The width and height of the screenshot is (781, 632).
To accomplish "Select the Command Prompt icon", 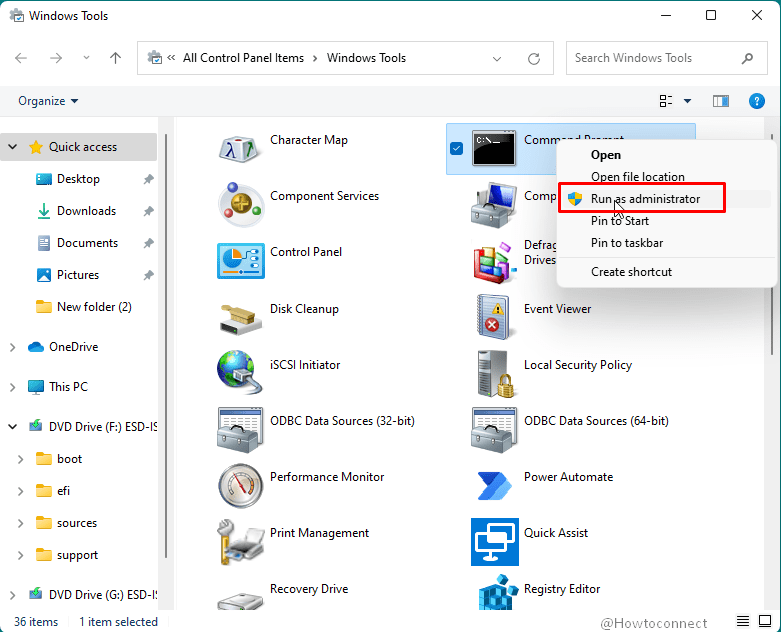I will [494, 148].
